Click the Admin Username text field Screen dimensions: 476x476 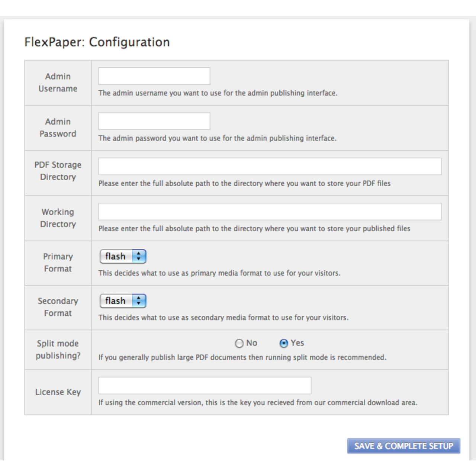(154, 76)
